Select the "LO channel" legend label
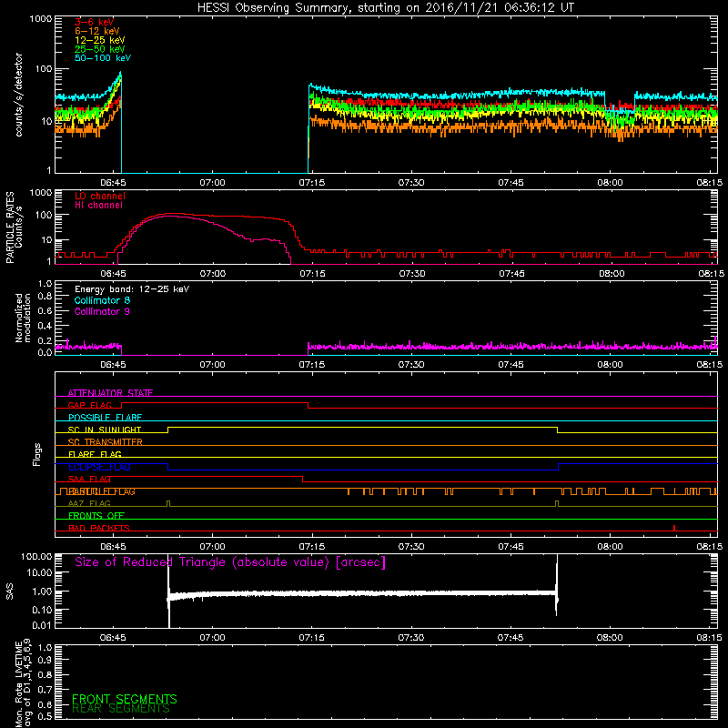Screen dimensions: 728x728 coord(100,196)
